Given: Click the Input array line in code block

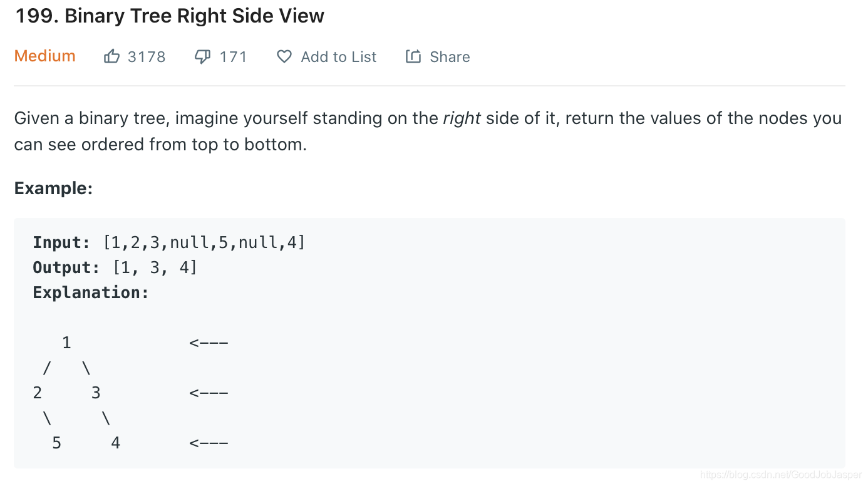Looking at the screenshot, I should [x=169, y=242].
